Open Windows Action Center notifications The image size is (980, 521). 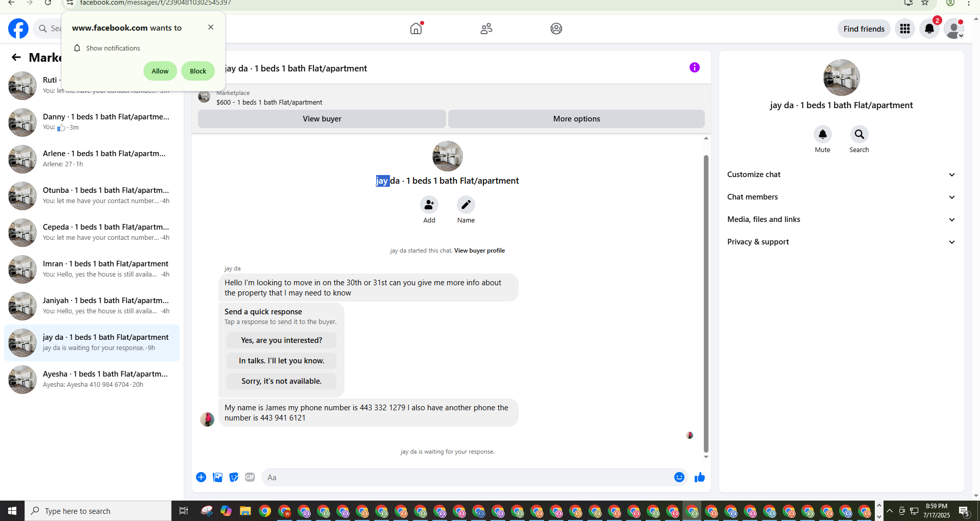pyautogui.click(x=964, y=511)
